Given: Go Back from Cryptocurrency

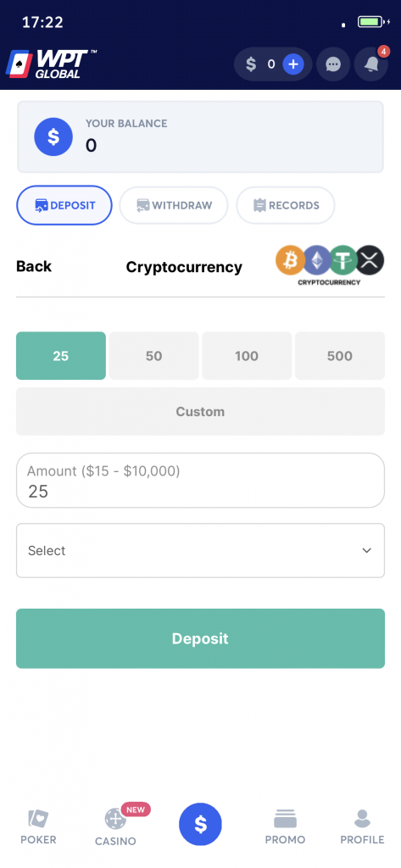Looking at the screenshot, I should [34, 266].
